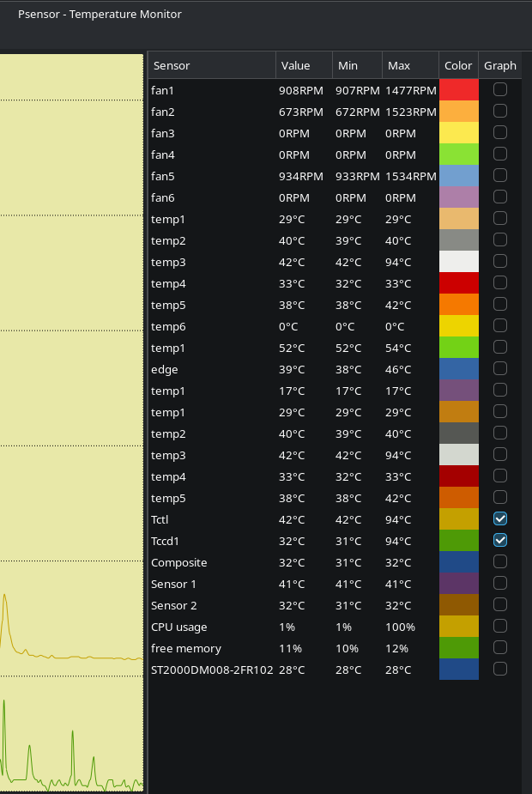Click the light blue swatch for fan5

(458, 175)
